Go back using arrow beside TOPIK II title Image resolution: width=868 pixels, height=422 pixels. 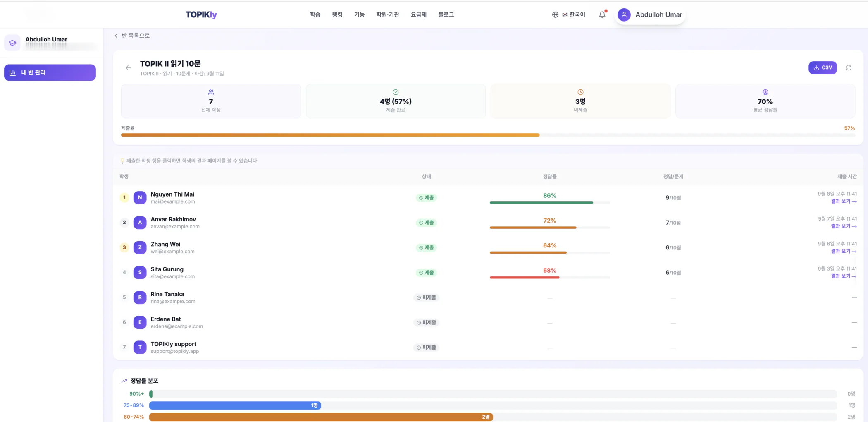click(128, 68)
